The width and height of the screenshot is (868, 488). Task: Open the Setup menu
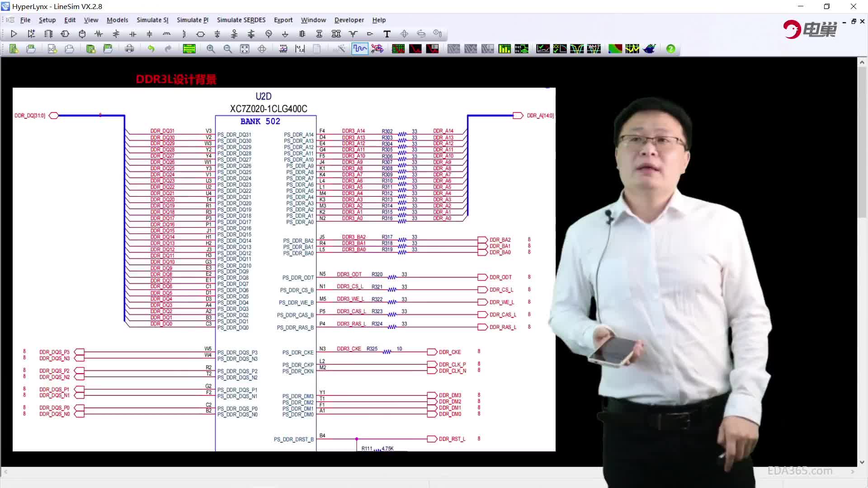47,20
